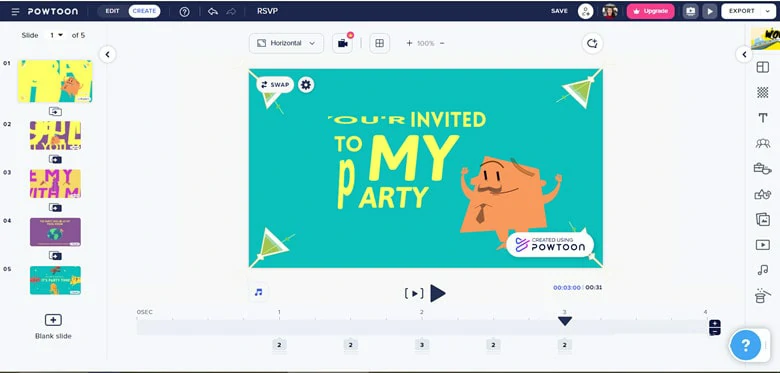Viewport: 780px width, 373px height.
Task: Open the blue help chat bubble
Action: point(745,345)
